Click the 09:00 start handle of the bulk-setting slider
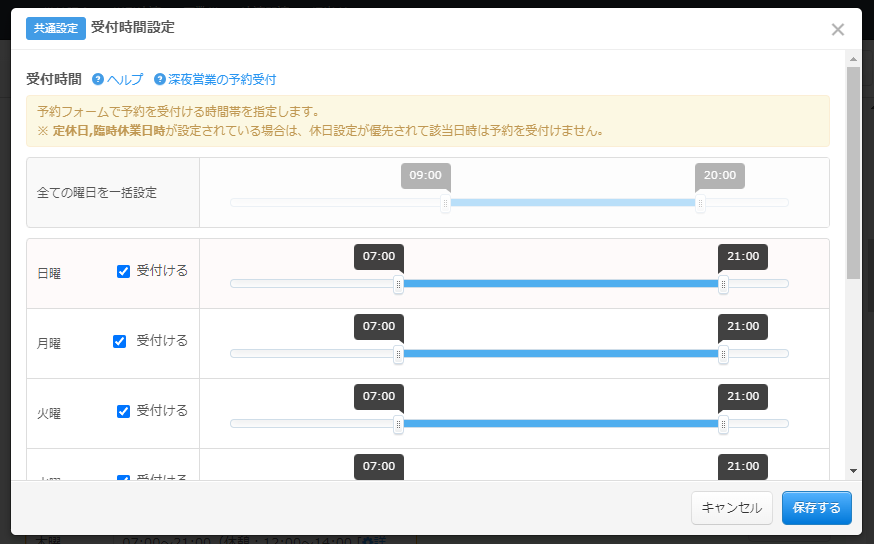Viewport: 874px width, 544px height. click(446, 203)
